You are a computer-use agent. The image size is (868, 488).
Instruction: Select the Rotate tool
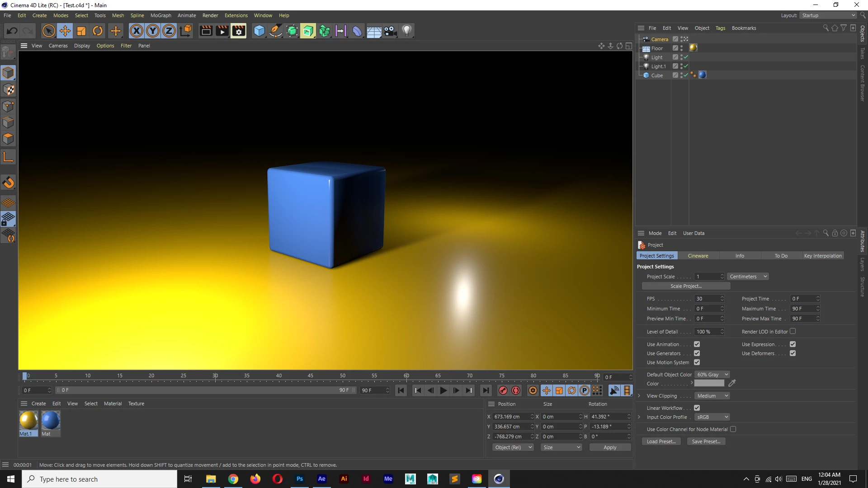pos(98,31)
